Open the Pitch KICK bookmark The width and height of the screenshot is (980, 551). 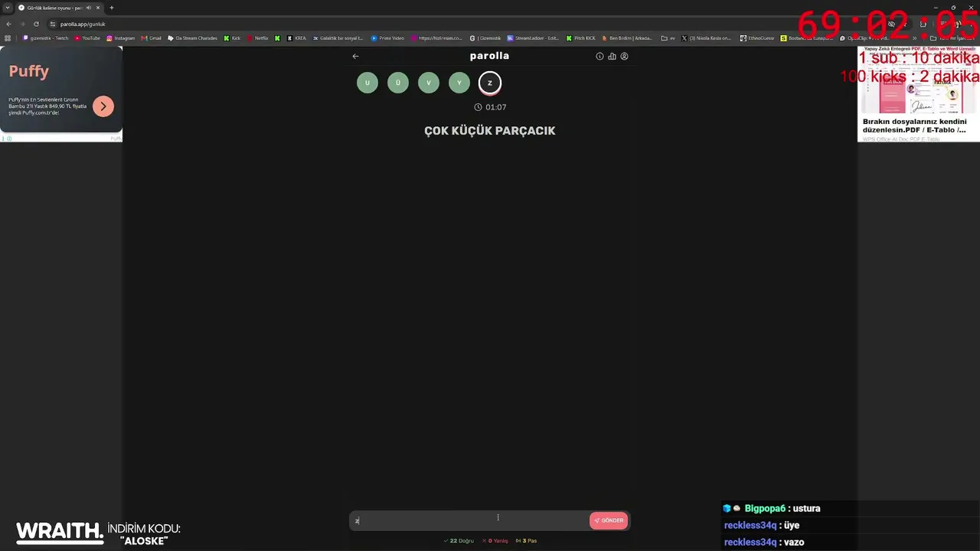pos(581,37)
